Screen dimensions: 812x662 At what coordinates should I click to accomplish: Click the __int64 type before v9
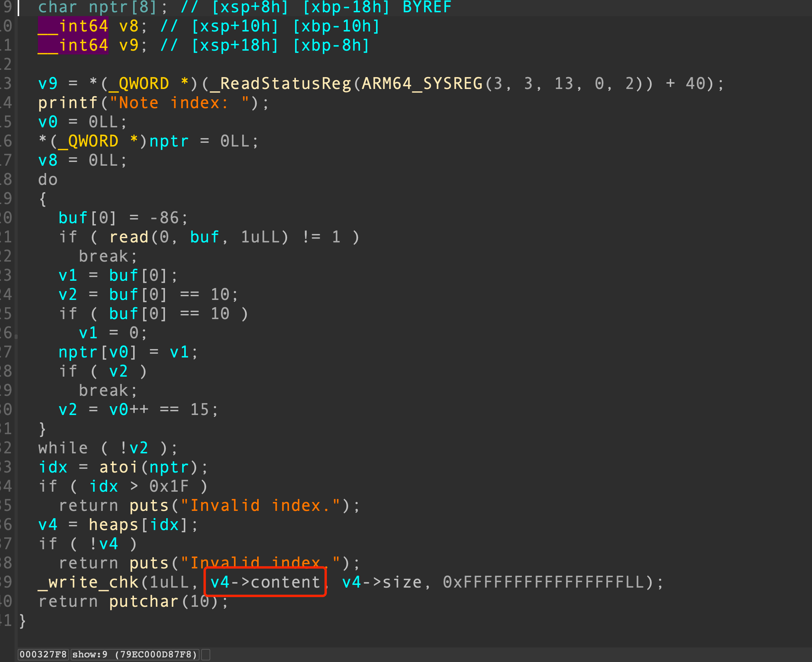pyautogui.click(x=73, y=45)
